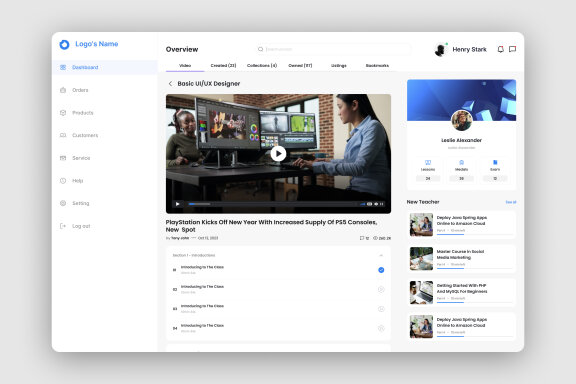Adjust the video volume slider
This screenshot has height=384, width=576.
363,204
